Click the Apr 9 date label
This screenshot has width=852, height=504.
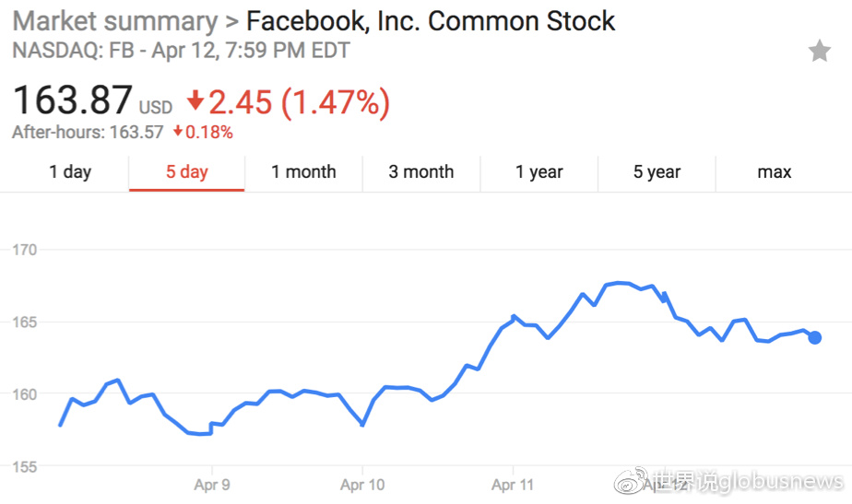click(212, 485)
